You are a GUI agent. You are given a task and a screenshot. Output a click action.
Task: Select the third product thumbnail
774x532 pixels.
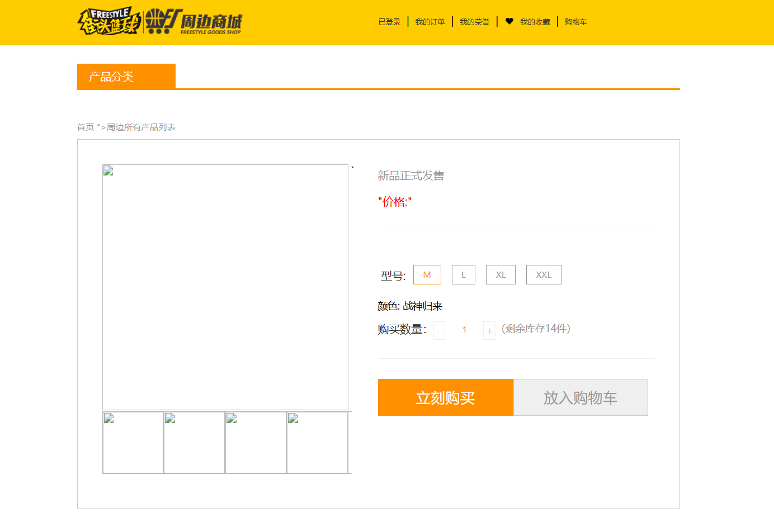256,443
